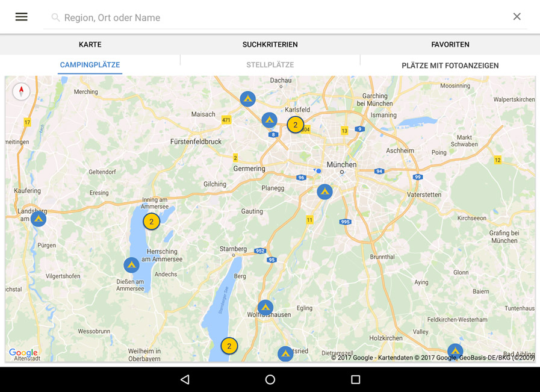Click the search magnifier icon
This screenshot has width=540, height=392.
55,17
